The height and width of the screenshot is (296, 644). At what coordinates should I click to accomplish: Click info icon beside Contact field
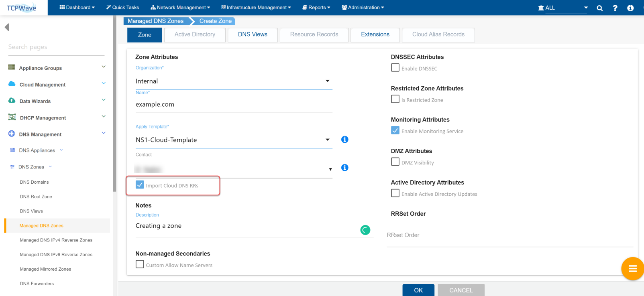[344, 168]
